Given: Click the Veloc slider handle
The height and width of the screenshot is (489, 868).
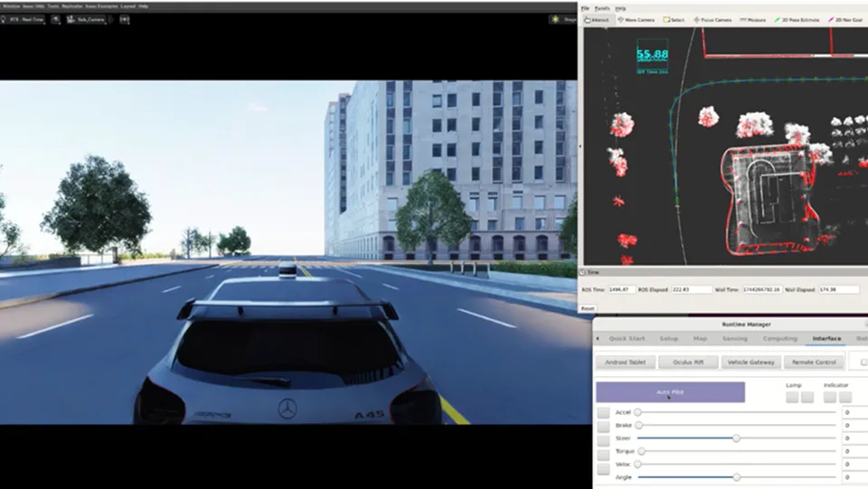Looking at the screenshot, I should click(637, 464).
